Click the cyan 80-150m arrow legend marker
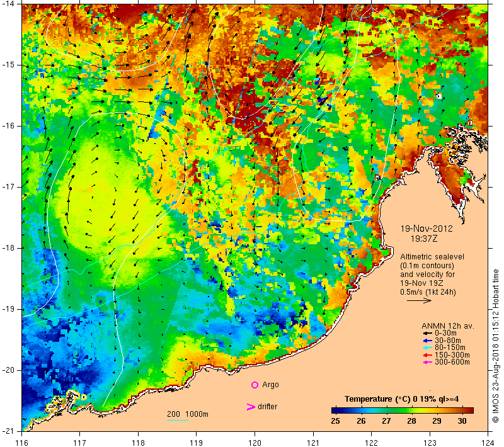504x447 pixels. (x=428, y=348)
